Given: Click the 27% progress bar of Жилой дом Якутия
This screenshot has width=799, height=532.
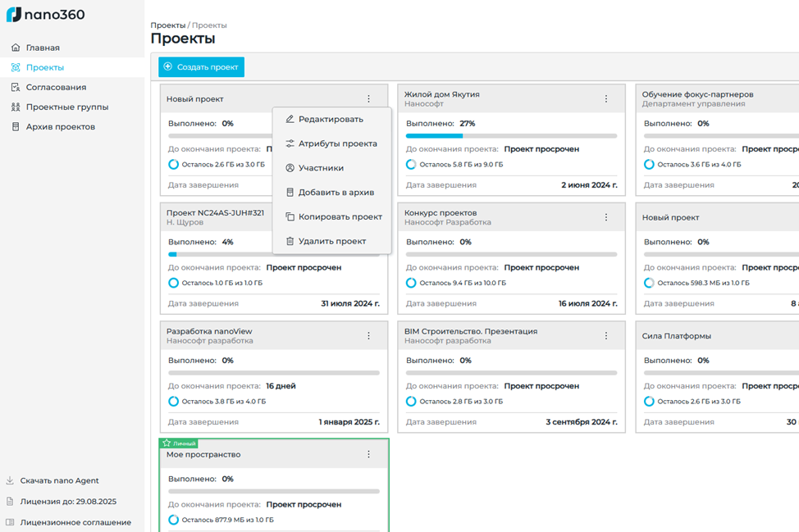Looking at the screenshot, I should tap(511, 135).
